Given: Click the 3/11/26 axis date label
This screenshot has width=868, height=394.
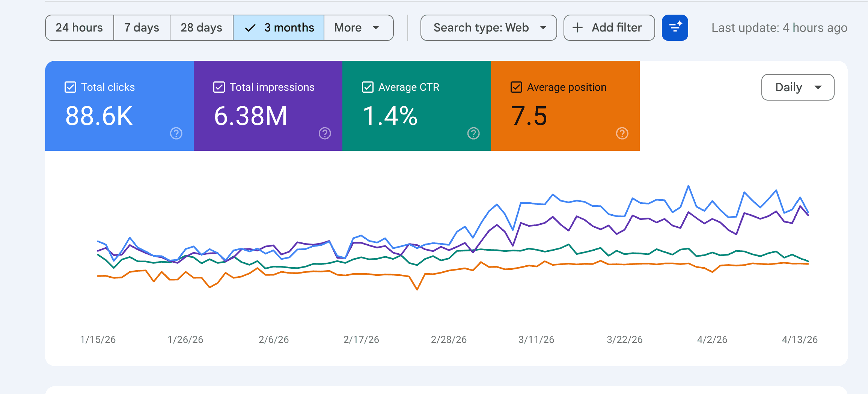Looking at the screenshot, I should point(536,340).
